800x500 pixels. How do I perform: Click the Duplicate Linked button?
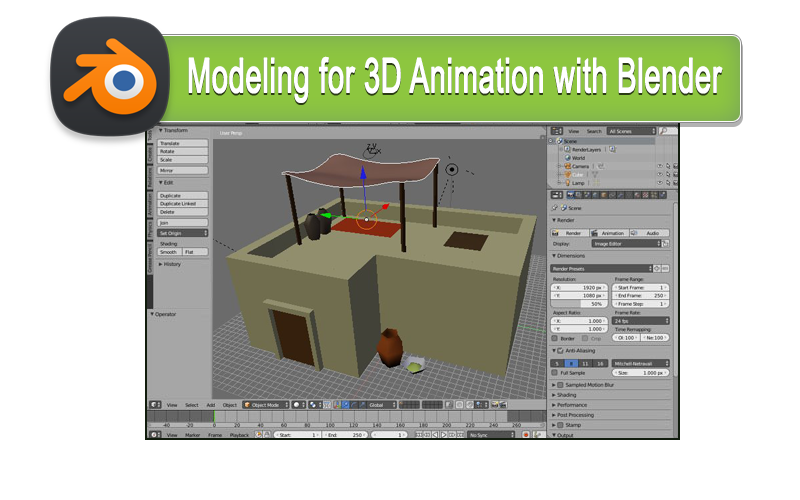click(x=182, y=204)
